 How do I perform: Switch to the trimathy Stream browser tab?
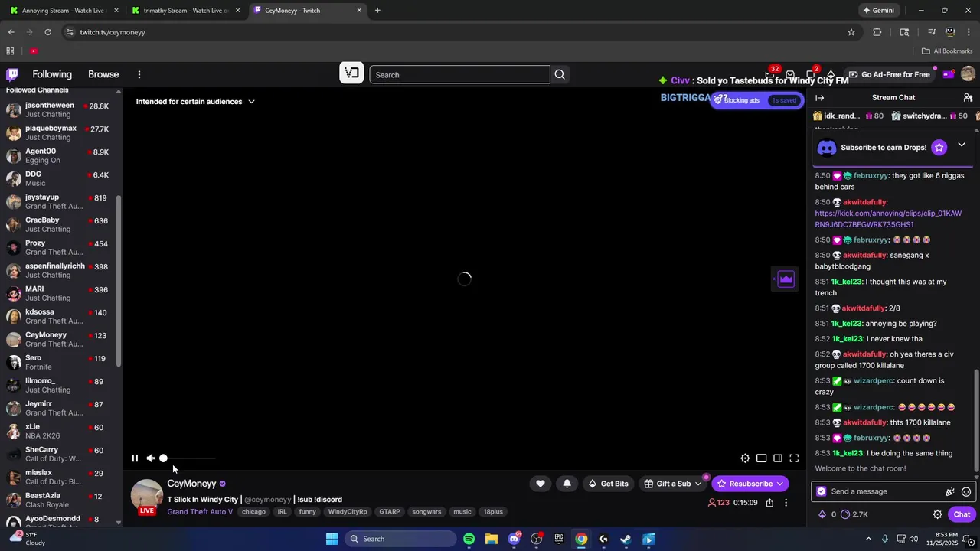[186, 11]
